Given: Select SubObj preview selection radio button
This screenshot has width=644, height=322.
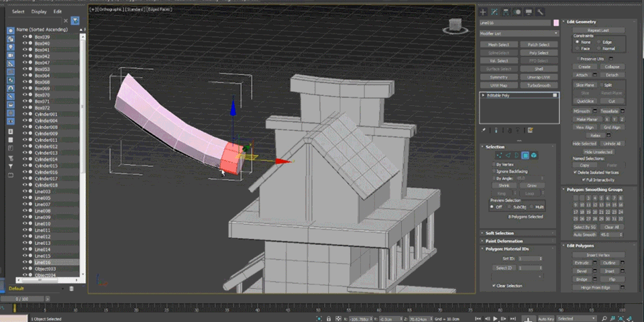Looking at the screenshot, I should [x=510, y=207].
